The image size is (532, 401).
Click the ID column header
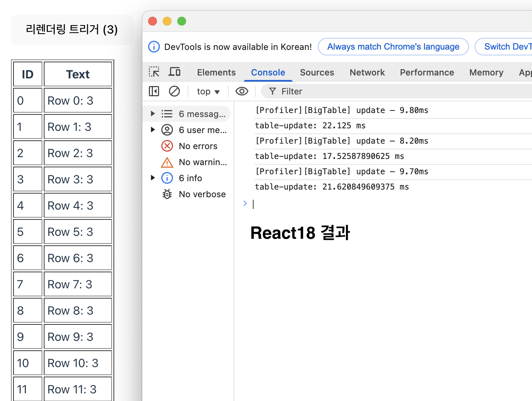tap(28, 74)
